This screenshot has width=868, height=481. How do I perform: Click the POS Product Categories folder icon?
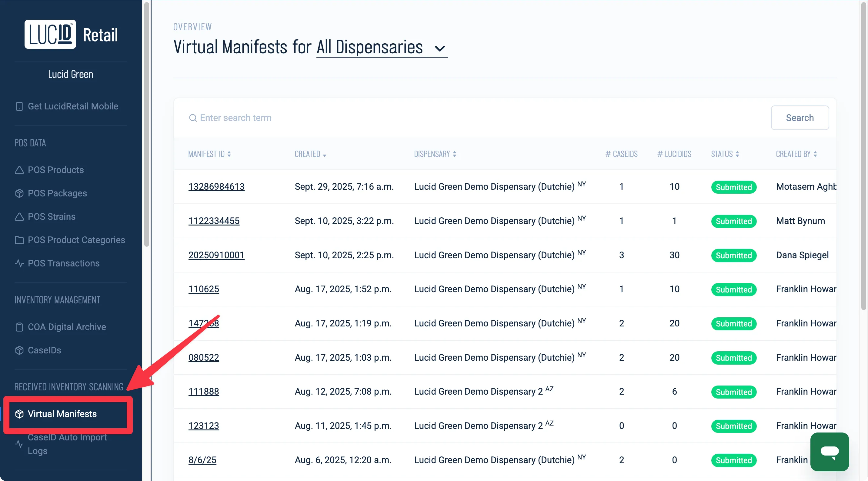point(19,240)
